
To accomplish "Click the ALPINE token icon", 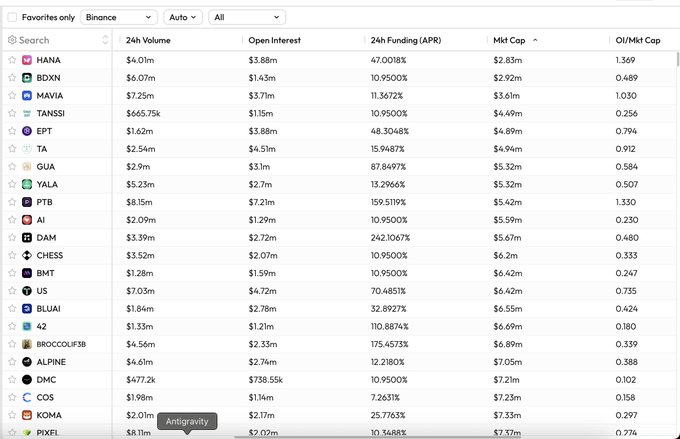I will [x=27, y=361].
